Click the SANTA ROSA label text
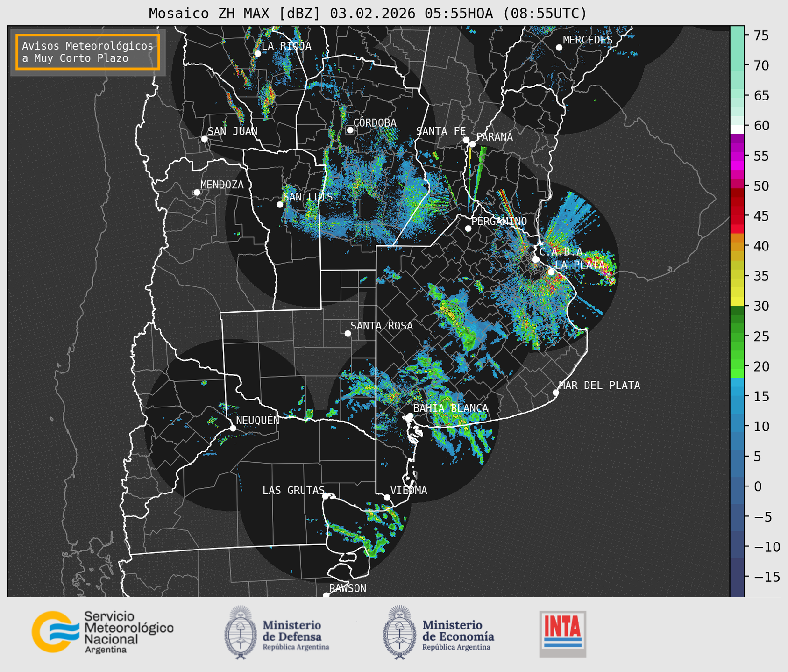 382,326
